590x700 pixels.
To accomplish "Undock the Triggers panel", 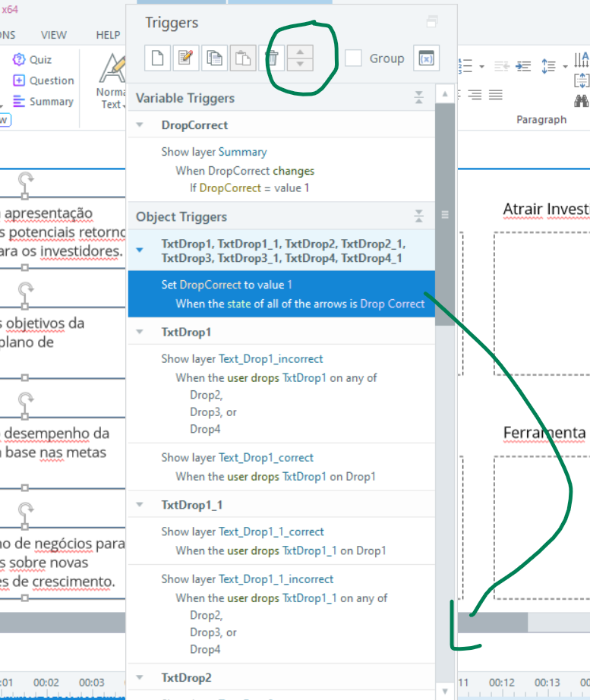I will 432,22.
